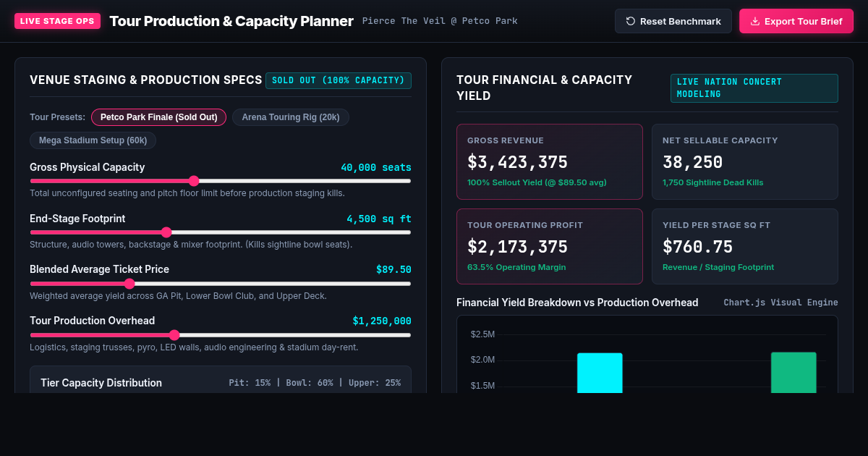This screenshot has width=868, height=456.
Task: Click the 100% Sellout Yield (@ $89.50 avg) text
Action: 537,182
